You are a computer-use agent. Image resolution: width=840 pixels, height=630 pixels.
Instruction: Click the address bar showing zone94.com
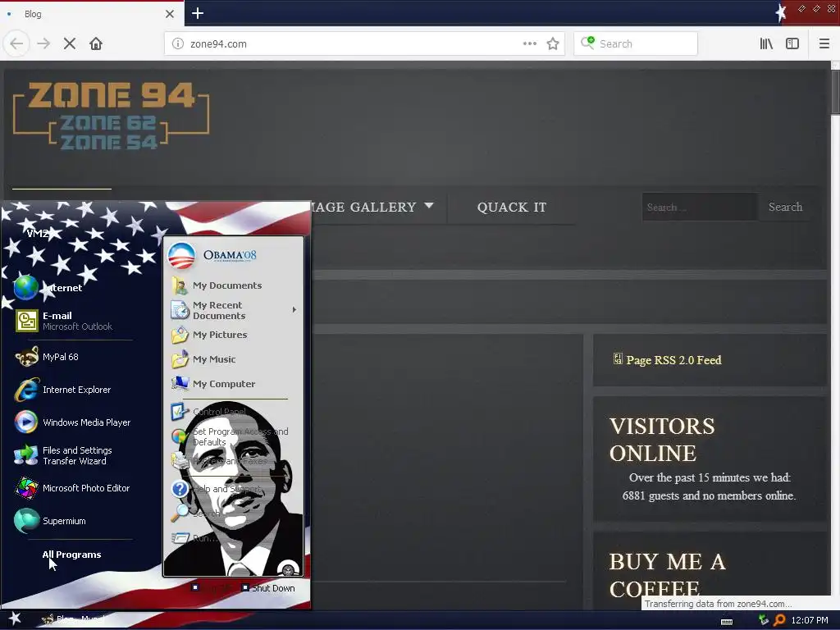(x=364, y=43)
